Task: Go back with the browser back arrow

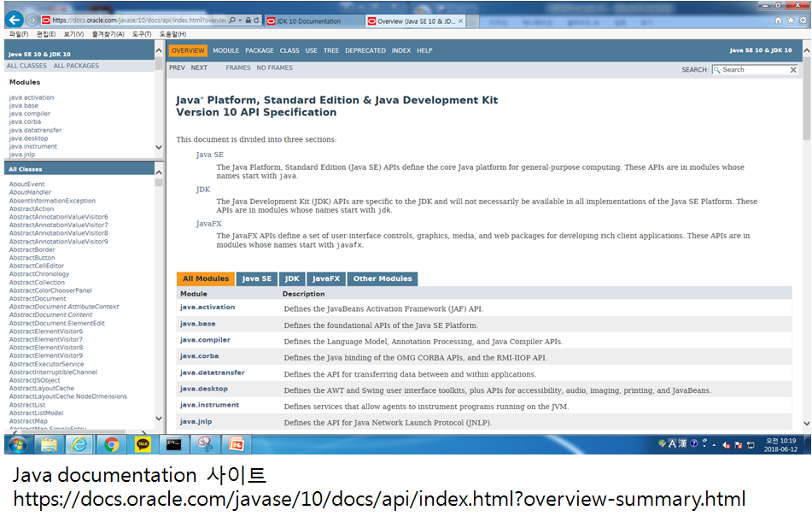Action: click(x=15, y=21)
